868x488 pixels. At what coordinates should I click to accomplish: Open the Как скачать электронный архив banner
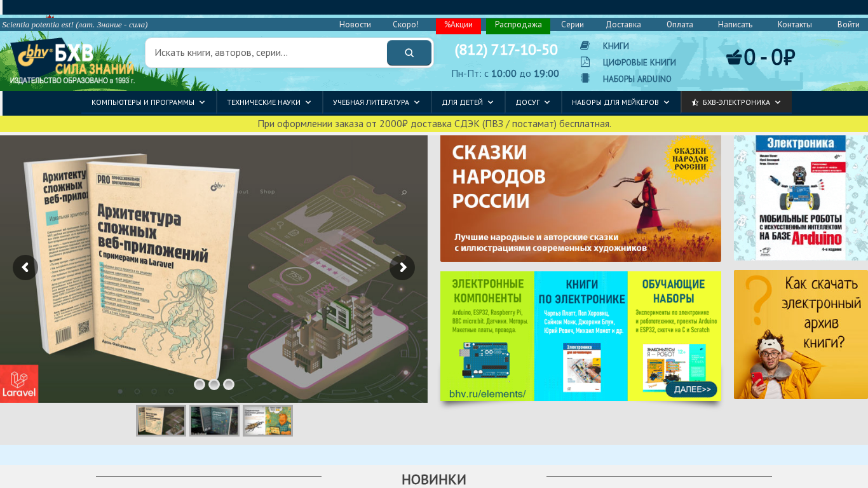(x=801, y=335)
